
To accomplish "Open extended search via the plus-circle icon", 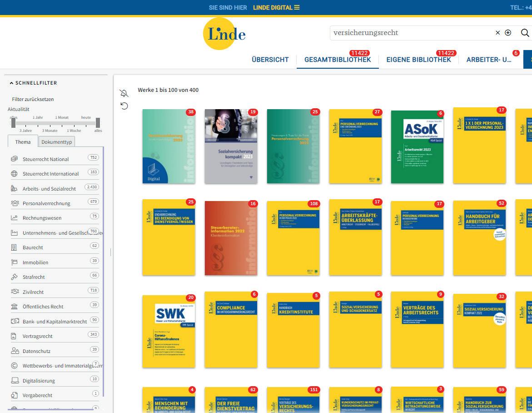I will pyautogui.click(x=508, y=33).
